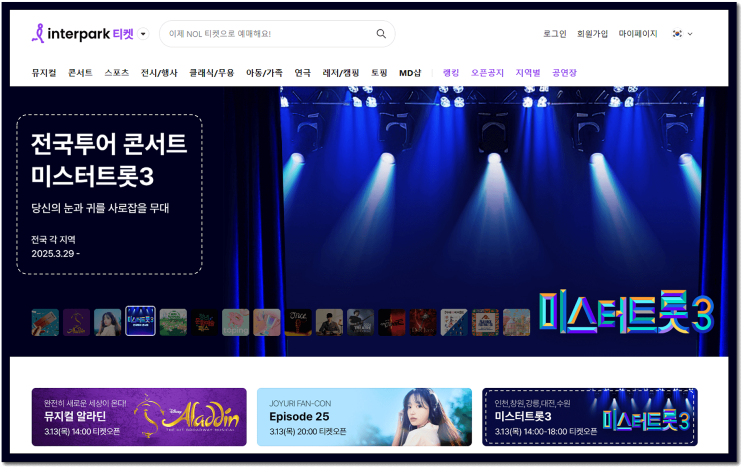Image resolution: width=743 pixels, height=468 pixels.
Task: Open the 로그인 login link
Action: pos(554,34)
